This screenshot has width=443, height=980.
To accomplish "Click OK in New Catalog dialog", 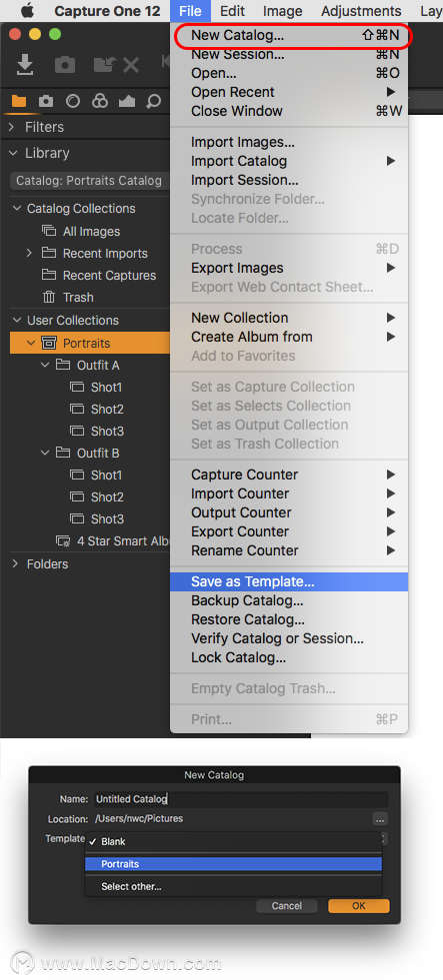I will [359, 906].
